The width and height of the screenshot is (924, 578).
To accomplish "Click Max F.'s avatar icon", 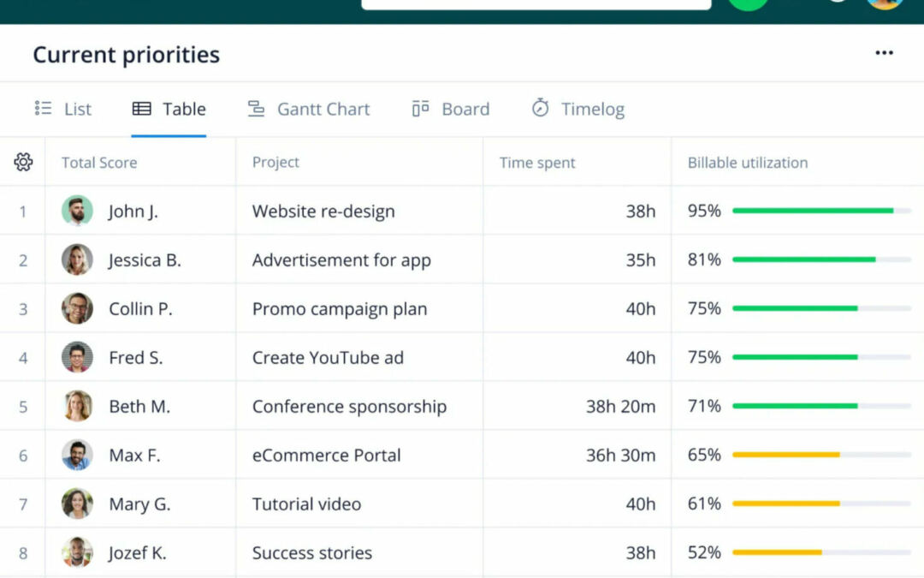I will (77, 455).
